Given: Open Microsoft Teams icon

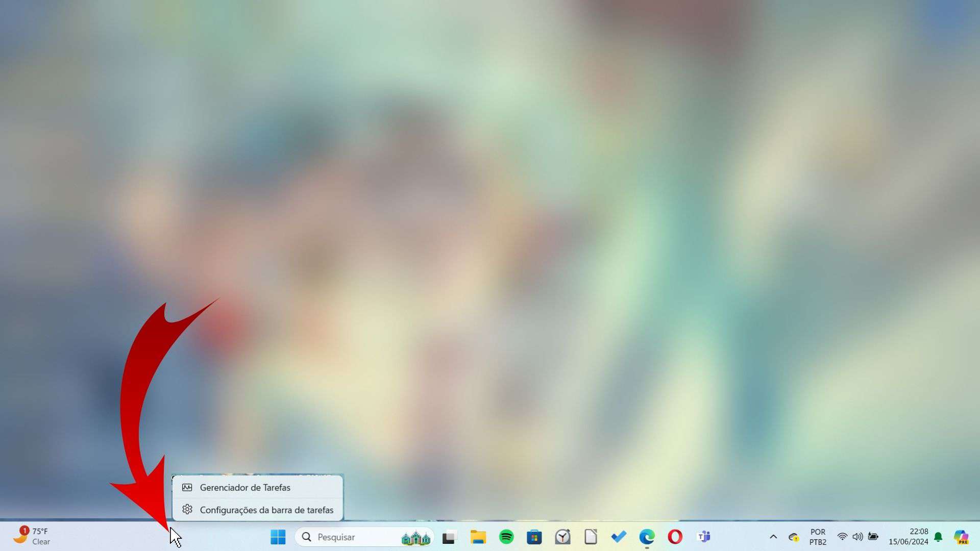Looking at the screenshot, I should tap(703, 536).
